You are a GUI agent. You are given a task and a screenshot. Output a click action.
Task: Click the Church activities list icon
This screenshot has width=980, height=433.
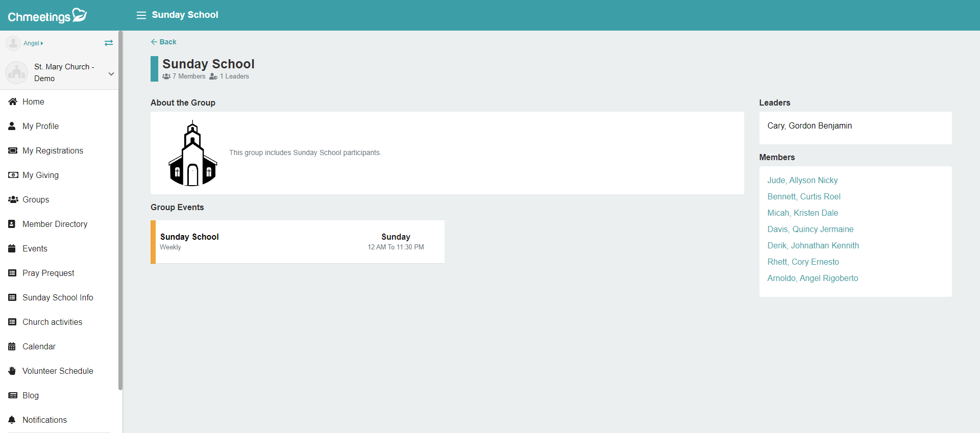[12, 322]
